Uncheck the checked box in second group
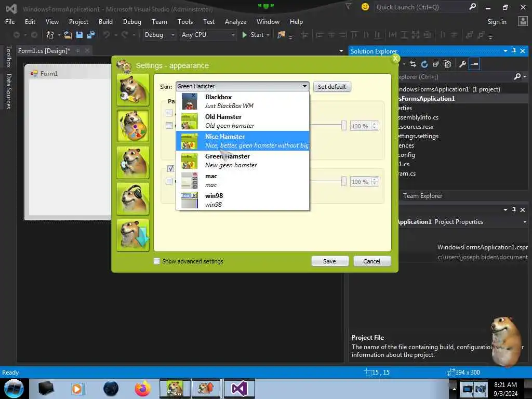Screen dimensions: 532x399 [170, 168]
